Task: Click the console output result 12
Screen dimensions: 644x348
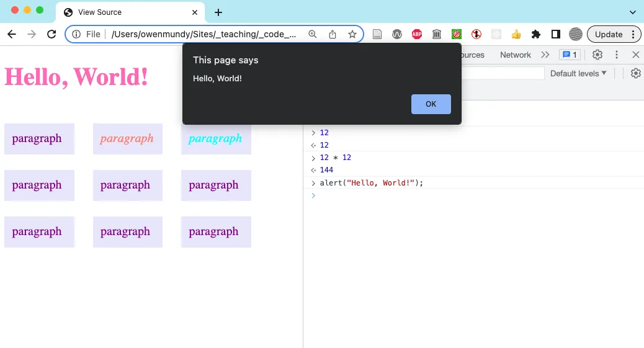Action: 324,145
